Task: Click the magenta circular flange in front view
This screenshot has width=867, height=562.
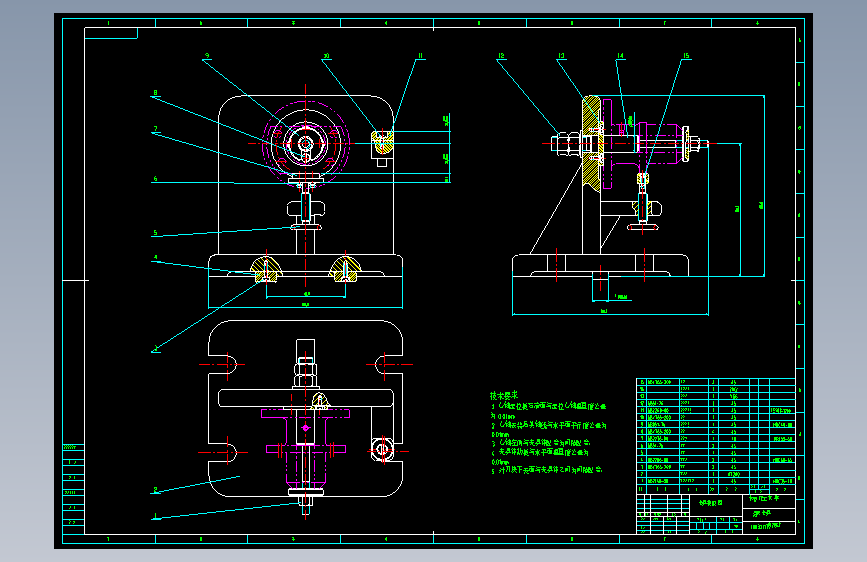Action: click(306, 144)
